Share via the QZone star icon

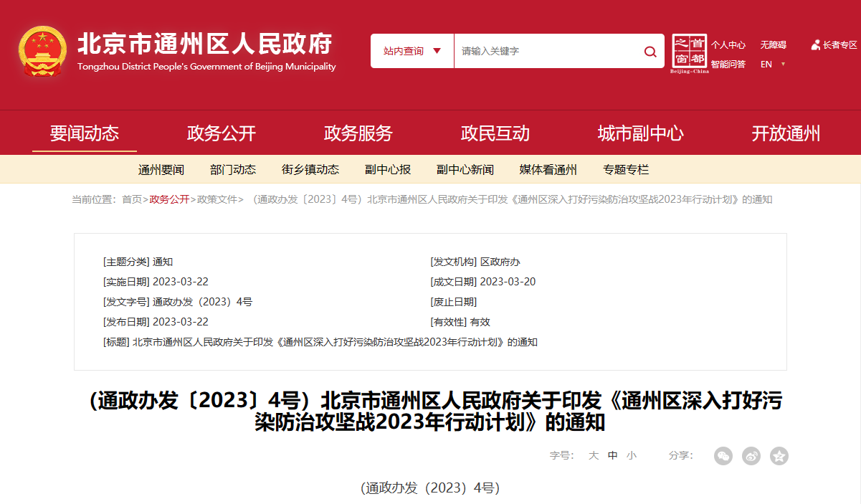(x=779, y=456)
